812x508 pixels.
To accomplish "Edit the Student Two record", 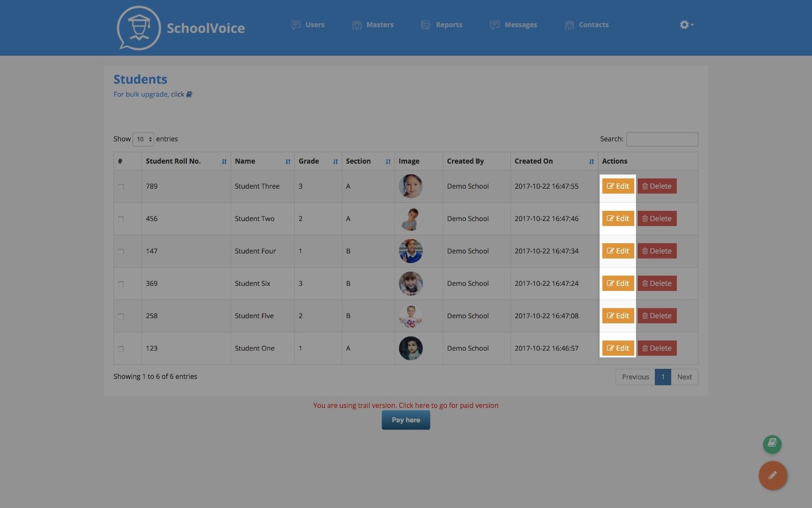I will 618,219.
